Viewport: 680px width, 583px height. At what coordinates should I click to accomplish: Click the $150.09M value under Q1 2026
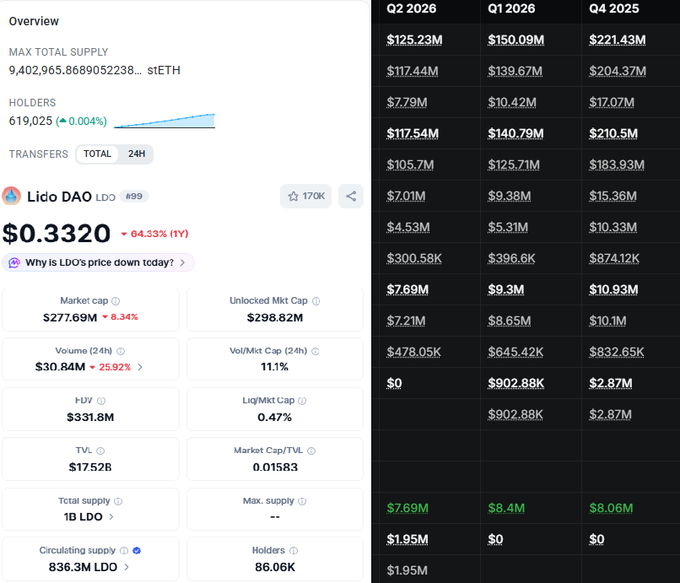516,40
